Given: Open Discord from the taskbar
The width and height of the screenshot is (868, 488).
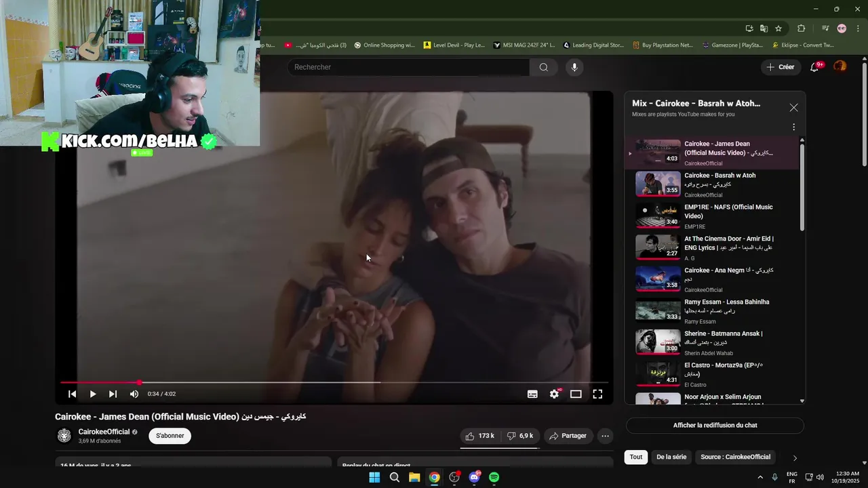Looking at the screenshot, I should pos(474,477).
